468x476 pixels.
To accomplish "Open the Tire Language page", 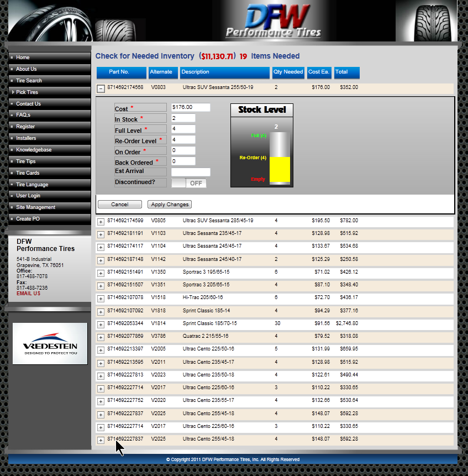I will tap(49, 184).
